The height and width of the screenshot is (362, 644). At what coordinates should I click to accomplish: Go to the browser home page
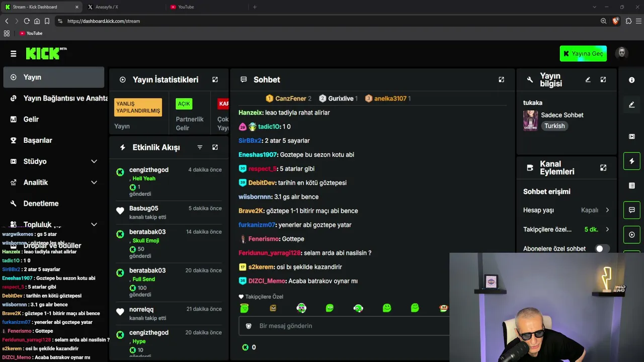pyautogui.click(x=37, y=21)
